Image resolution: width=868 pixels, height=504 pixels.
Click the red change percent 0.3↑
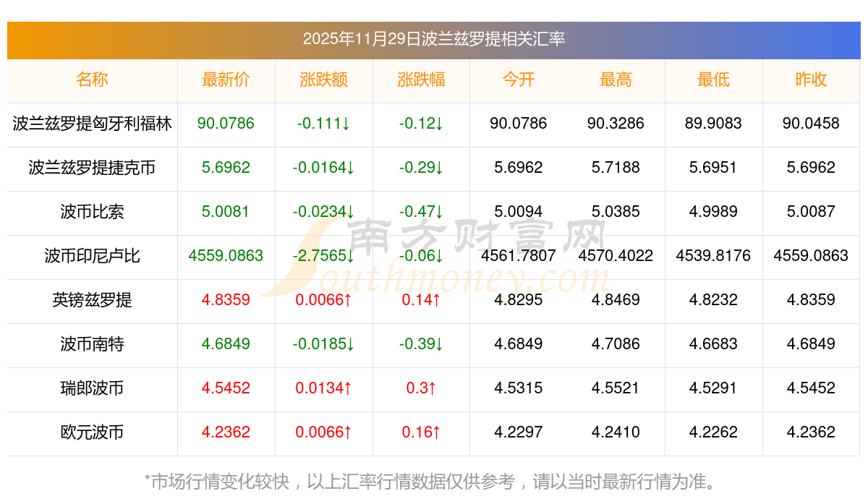(x=421, y=388)
